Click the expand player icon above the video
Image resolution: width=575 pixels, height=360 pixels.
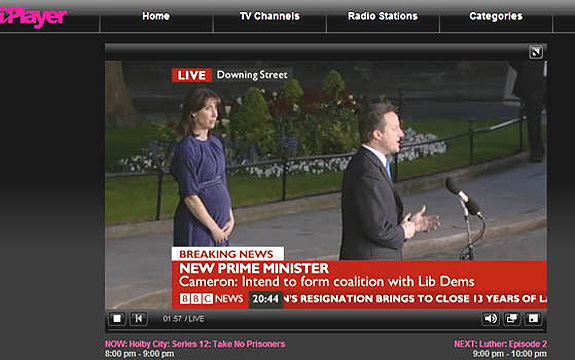pos(536,52)
